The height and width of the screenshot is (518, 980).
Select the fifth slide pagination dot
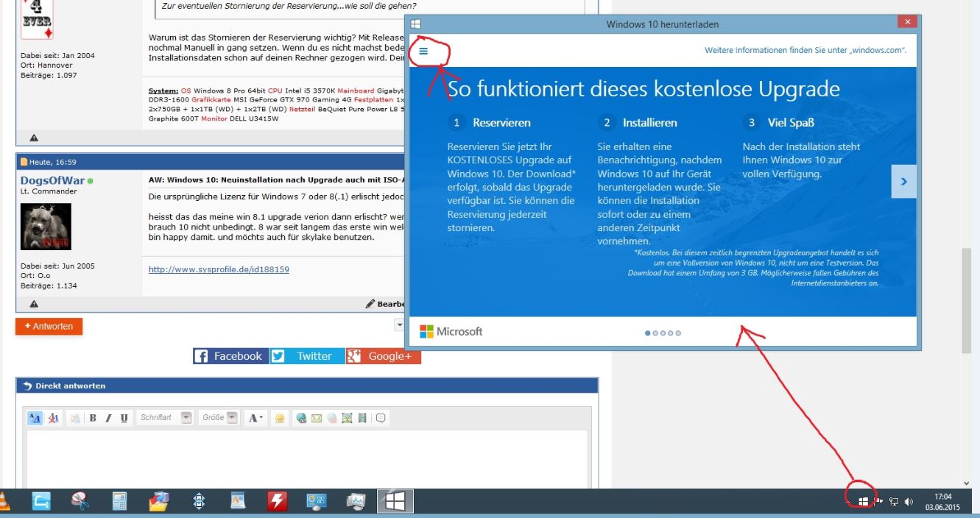[x=678, y=333]
